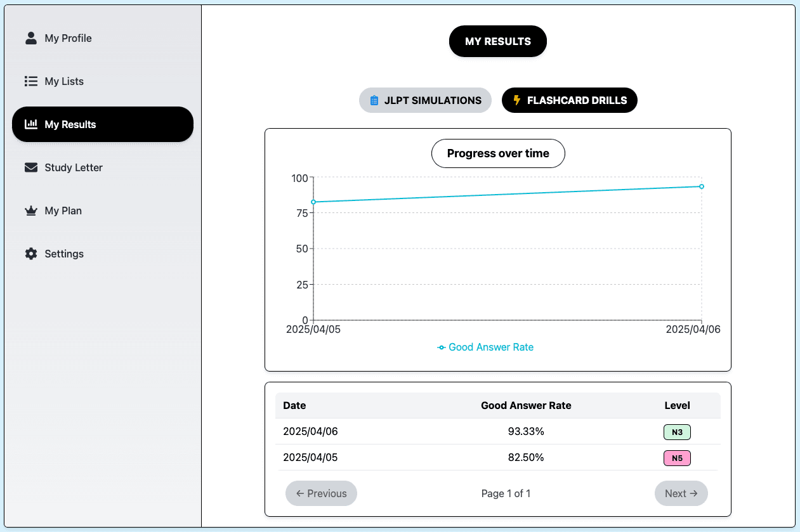Click the chart data point for 2025/04/05
This screenshot has height=532, width=800.
pyautogui.click(x=313, y=202)
